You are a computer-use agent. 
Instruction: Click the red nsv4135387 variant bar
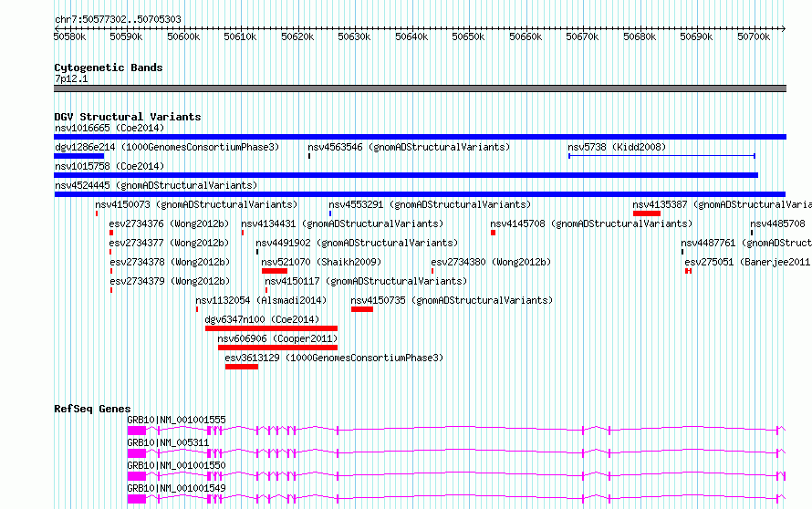point(647,213)
